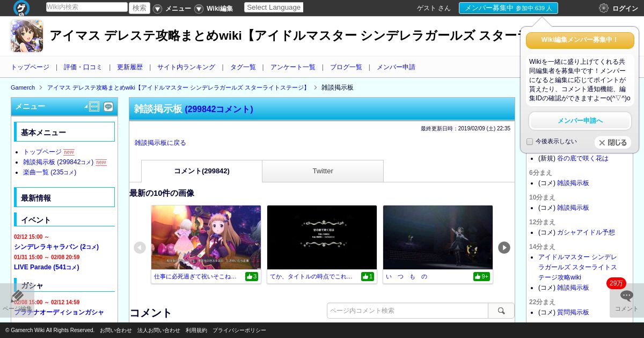
Task: Click the 検索 button
Action: (140, 8)
